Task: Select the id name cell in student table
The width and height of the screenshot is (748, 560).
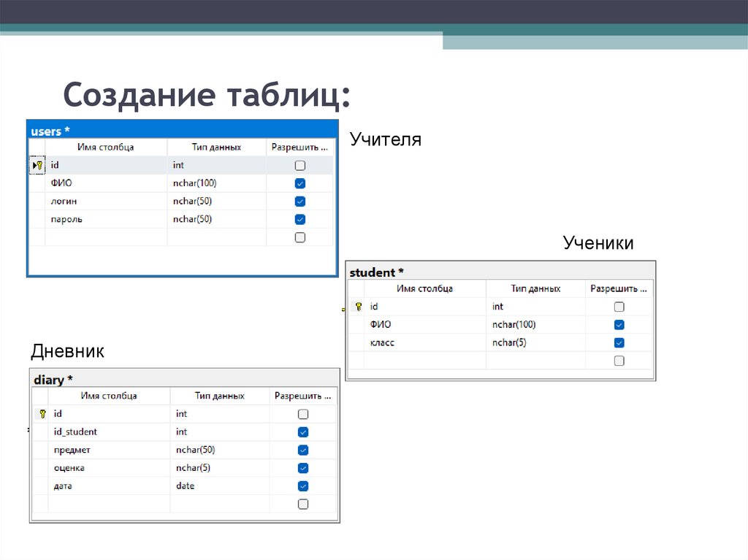Action: coord(425,307)
